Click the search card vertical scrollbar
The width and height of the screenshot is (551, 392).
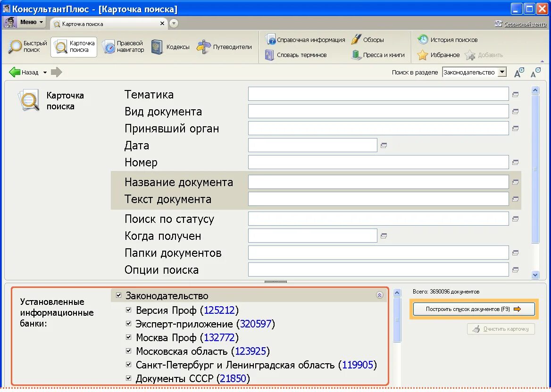535,169
